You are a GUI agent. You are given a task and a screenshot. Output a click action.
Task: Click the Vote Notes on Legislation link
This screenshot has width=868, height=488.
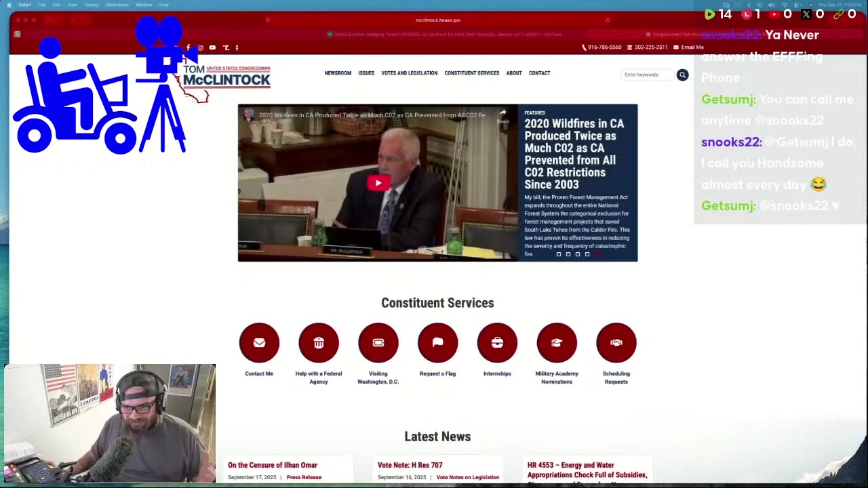point(467,477)
